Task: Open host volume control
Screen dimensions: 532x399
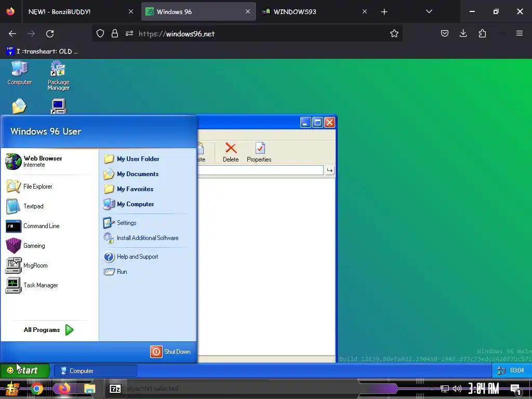Action: click(x=457, y=389)
